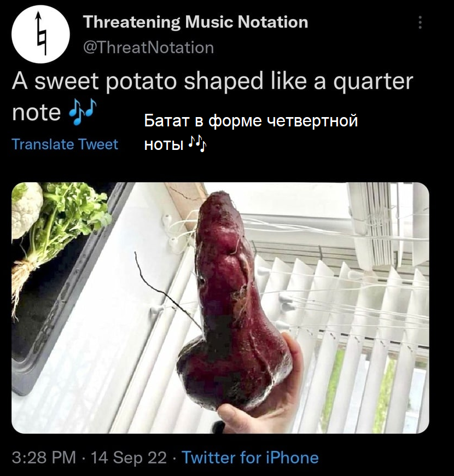The height and width of the screenshot is (476, 454).
Task: Click the Threatening Music Notation display name
Action: (x=195, y=22)
